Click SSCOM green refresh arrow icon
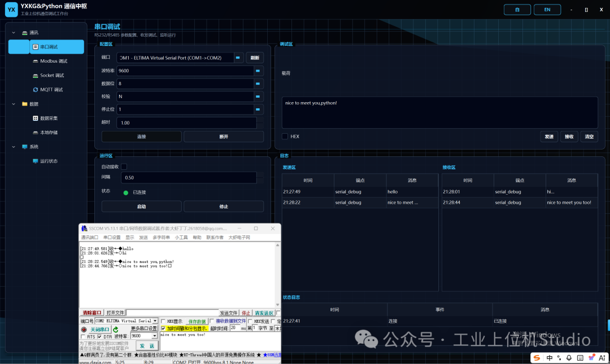The height and width of the screenshot is (364, 610). tap(116, 330)
